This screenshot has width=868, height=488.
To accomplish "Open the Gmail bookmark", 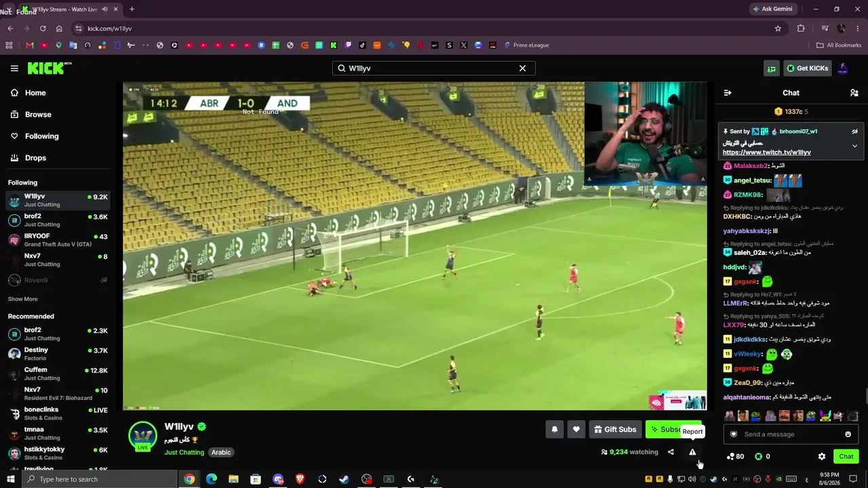I will [30, 45].
